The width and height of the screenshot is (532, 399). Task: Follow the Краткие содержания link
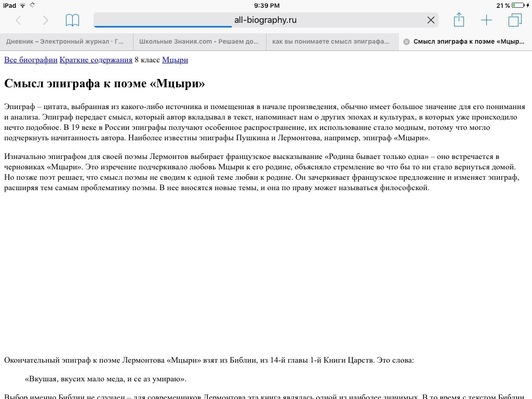(96, 60)
